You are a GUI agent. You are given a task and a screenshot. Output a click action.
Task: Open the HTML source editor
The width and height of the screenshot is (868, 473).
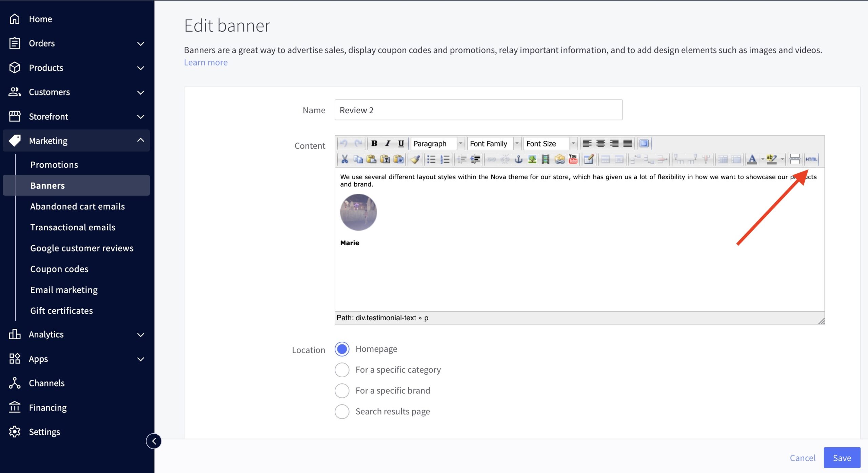point(811,159)
